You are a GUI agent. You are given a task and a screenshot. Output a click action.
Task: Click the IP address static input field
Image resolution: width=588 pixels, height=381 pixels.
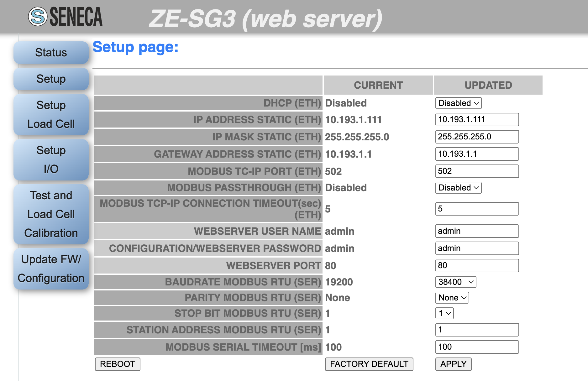tap(477, 119)
